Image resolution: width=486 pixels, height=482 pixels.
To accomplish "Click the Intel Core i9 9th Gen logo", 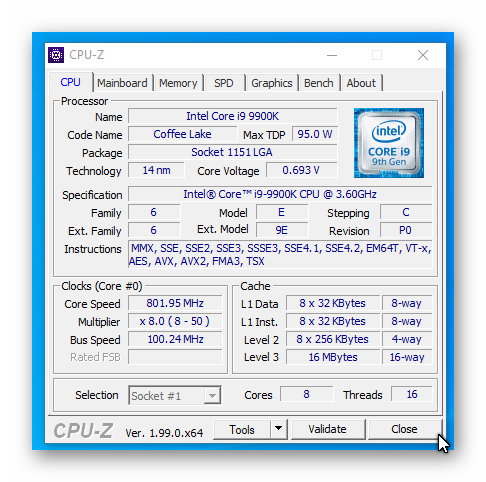I will pyautogui.click(x=389, y=143).
